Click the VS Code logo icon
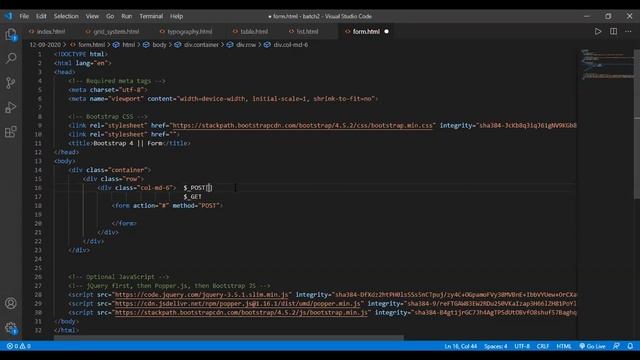The height and width of the screenshot is (360, 640). pos(9,16)
